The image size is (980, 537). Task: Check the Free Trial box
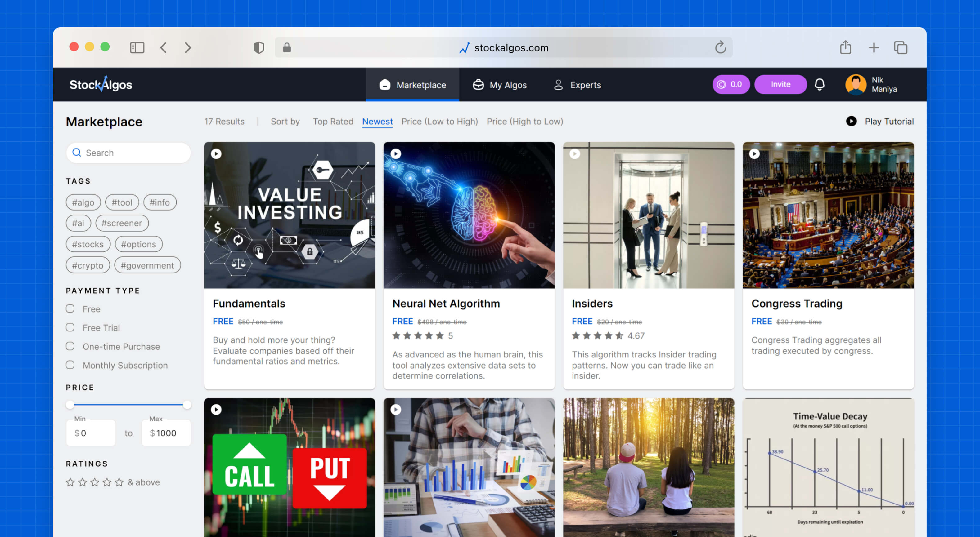pos(70,327)
